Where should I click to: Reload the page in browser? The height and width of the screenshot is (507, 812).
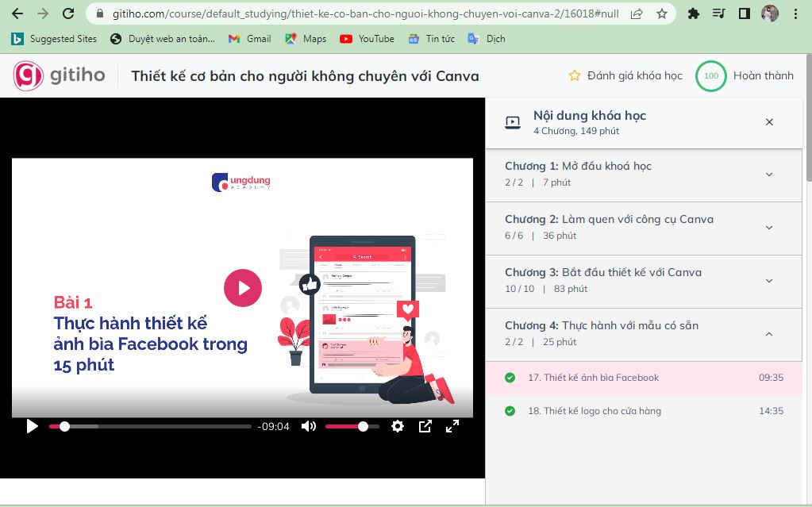click(68, 13)
